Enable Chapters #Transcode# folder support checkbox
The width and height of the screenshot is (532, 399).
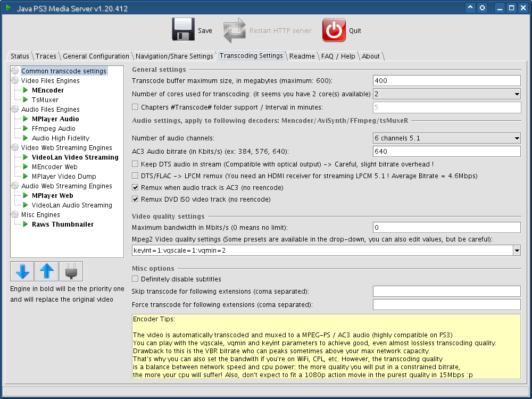coord(135,107)
